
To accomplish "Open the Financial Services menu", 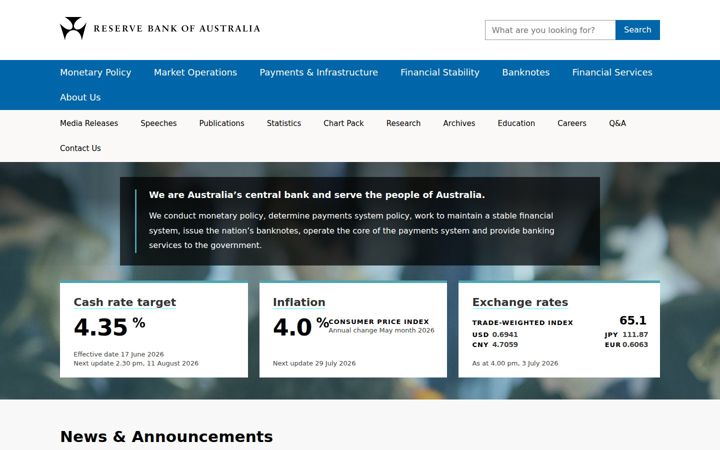I will pos(612,73).
